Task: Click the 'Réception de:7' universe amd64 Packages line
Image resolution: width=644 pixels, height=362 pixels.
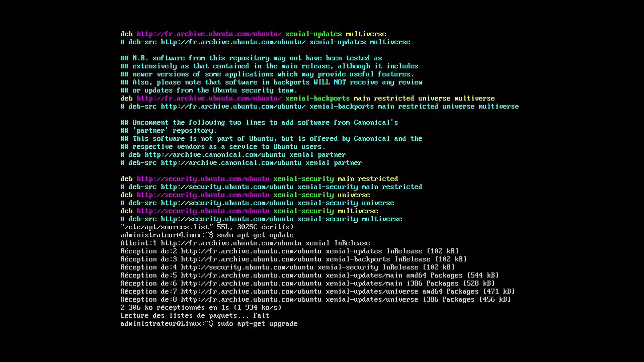Action: click(x=317, y=292)
